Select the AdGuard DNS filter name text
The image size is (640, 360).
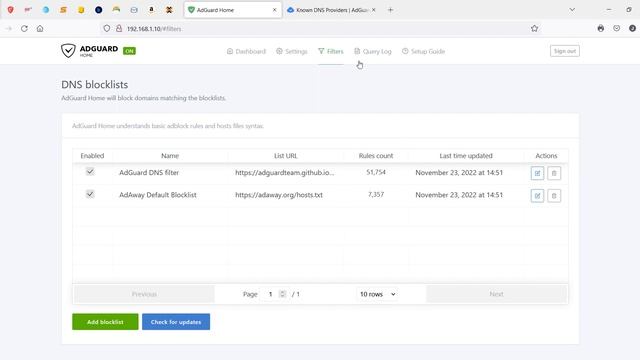(x=149, y=173)
